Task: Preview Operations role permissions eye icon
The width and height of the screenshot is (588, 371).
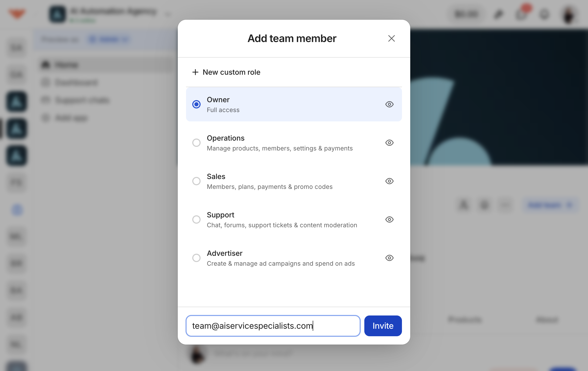Action: coord(389,143)
